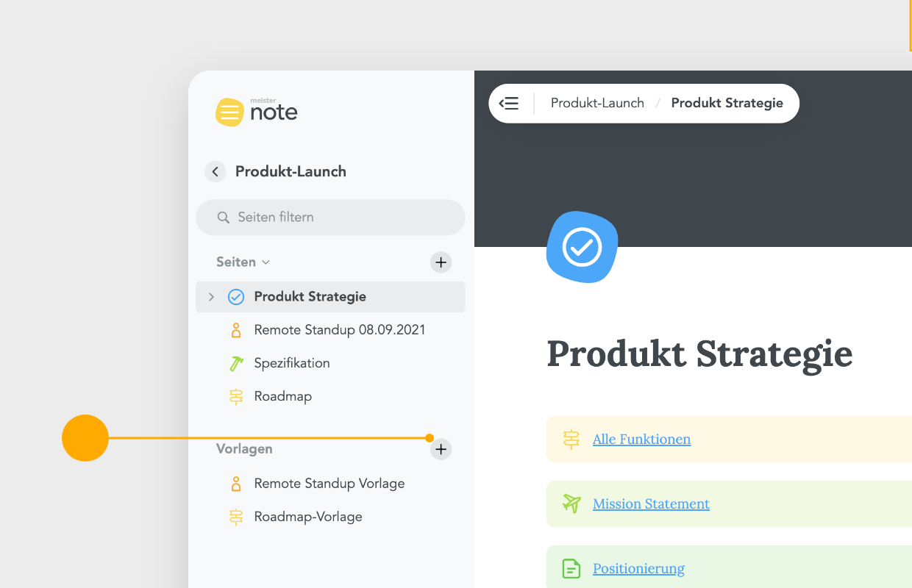Screen dimensions: 912x588
Task: Click the magnifier icon in filter field
Action: click(224, 218)
